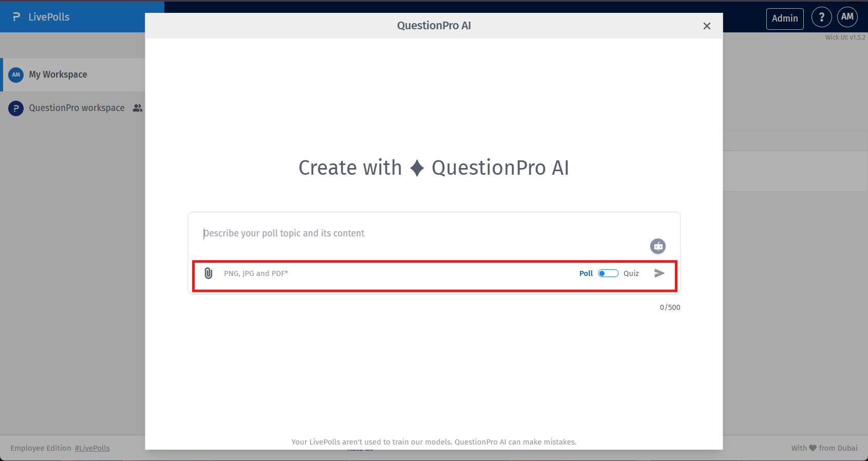Click the Employee Edition footer text
Screen dimensions: 868x461
41,448
